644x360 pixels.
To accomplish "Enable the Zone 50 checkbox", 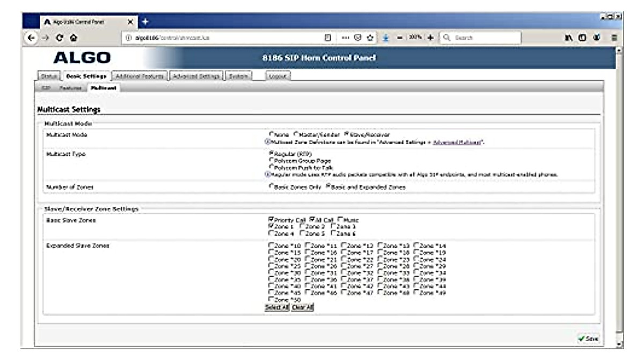I will 271,299.
